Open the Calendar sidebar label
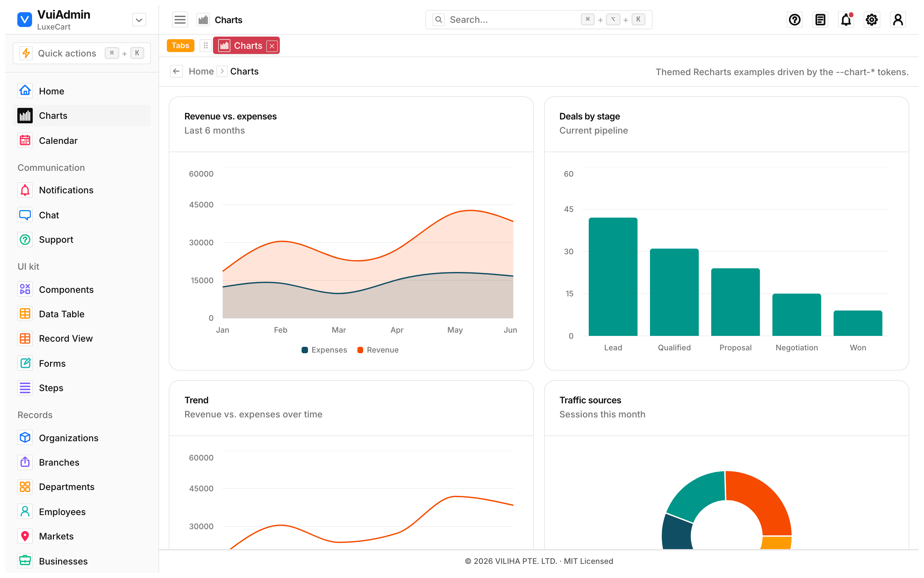This screenshot has height=578, width=924. pyautogui.click(x=58, y=141)
